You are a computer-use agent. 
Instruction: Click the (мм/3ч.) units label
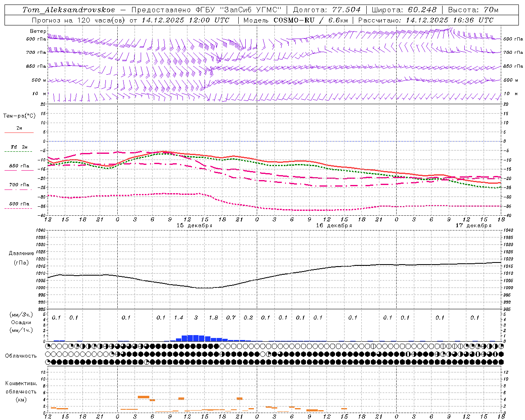click(21, 315)
